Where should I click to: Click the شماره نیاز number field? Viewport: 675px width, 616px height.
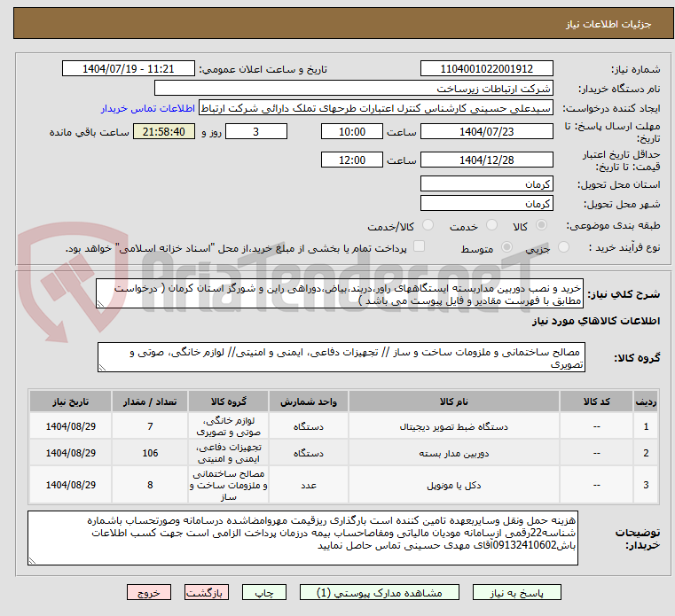point(487,69)
